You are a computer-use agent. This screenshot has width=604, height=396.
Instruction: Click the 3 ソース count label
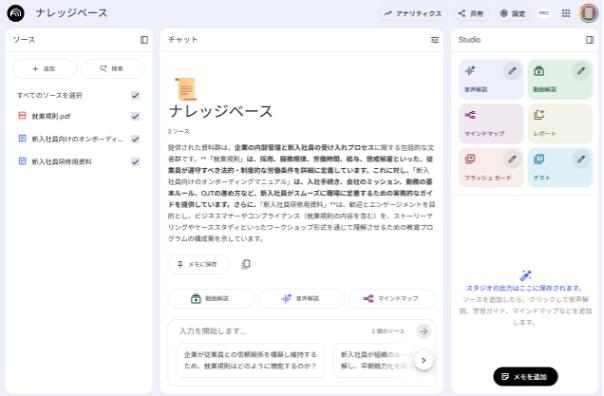tap(178, 132)
